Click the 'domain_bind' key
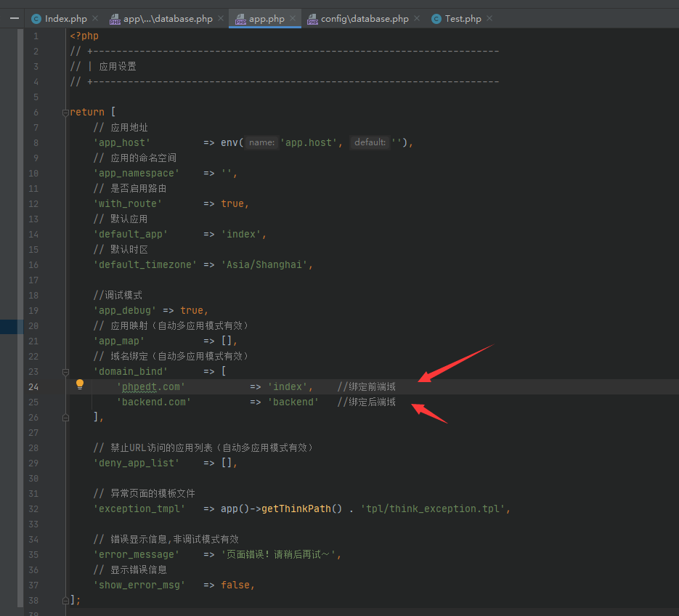Viewport: 679px width, 616px height. 130,372
